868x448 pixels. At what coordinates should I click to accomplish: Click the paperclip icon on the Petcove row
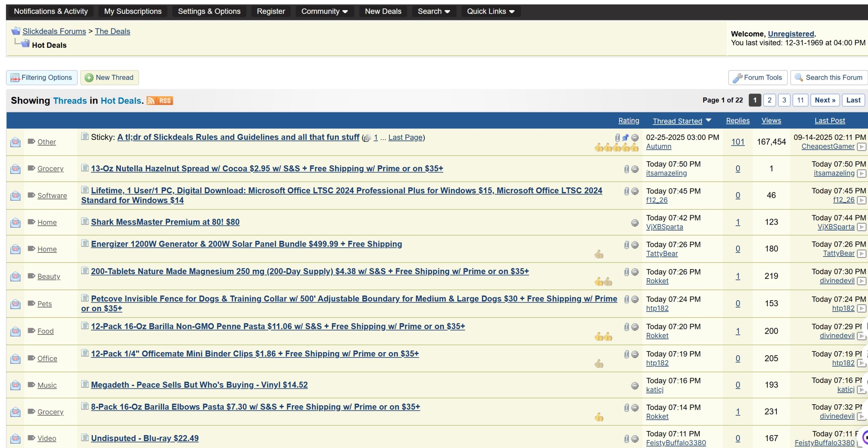[627, 299]
